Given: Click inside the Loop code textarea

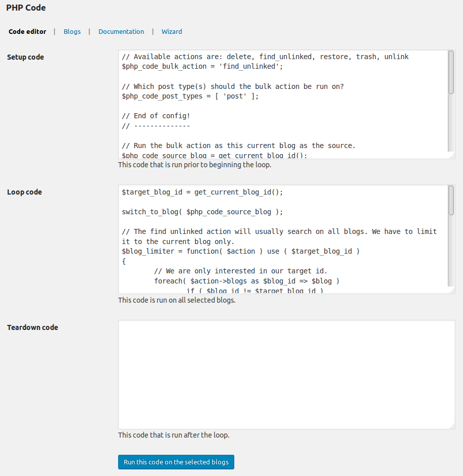Looking at the screenshot, I should click(283, 239).
